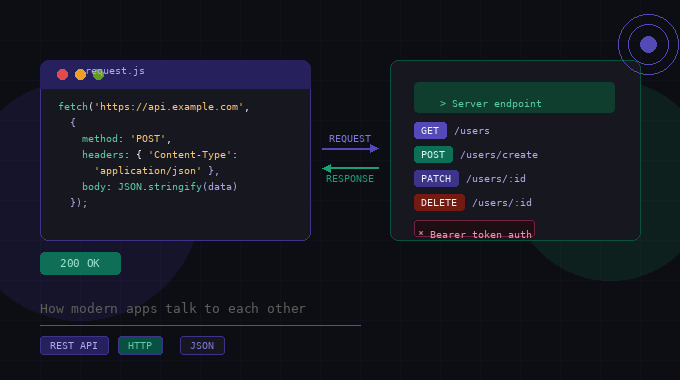
Task: Click the REQUEST arrow label
Action: coord(350,139)
